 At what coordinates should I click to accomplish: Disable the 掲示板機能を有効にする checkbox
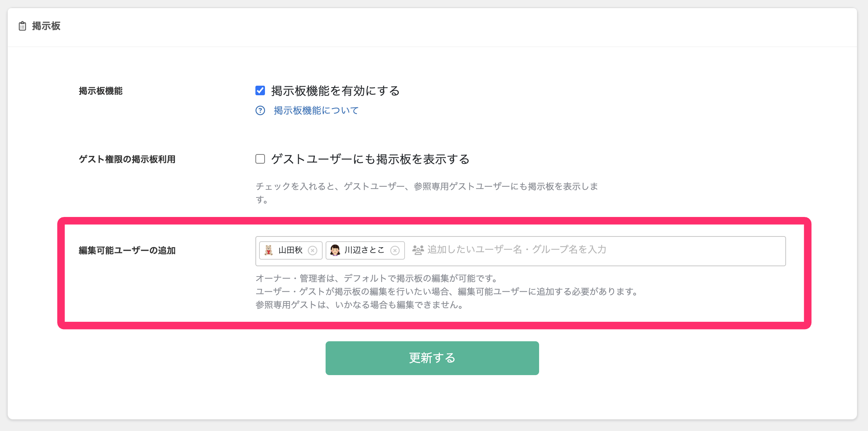point(260,90)
